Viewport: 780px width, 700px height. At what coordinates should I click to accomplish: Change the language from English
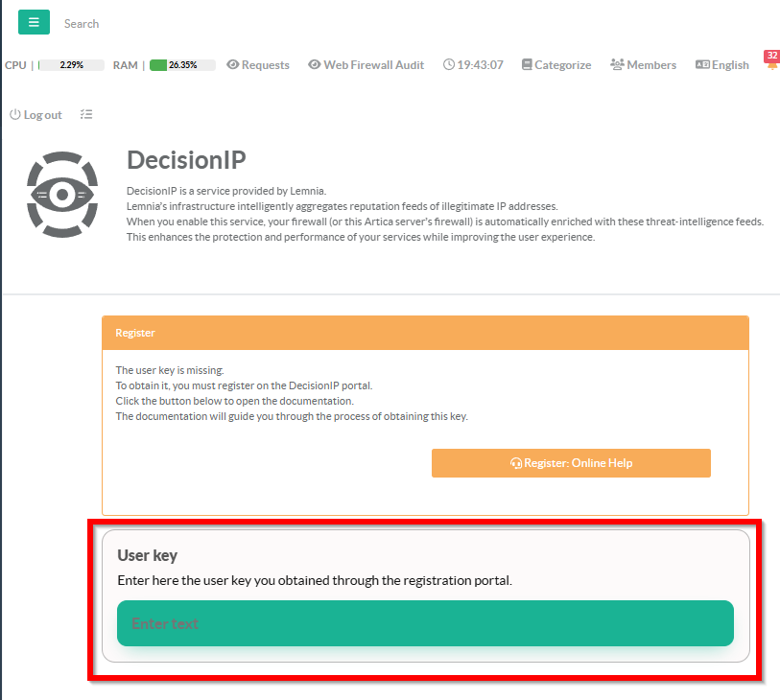click(x=722, y=65)
